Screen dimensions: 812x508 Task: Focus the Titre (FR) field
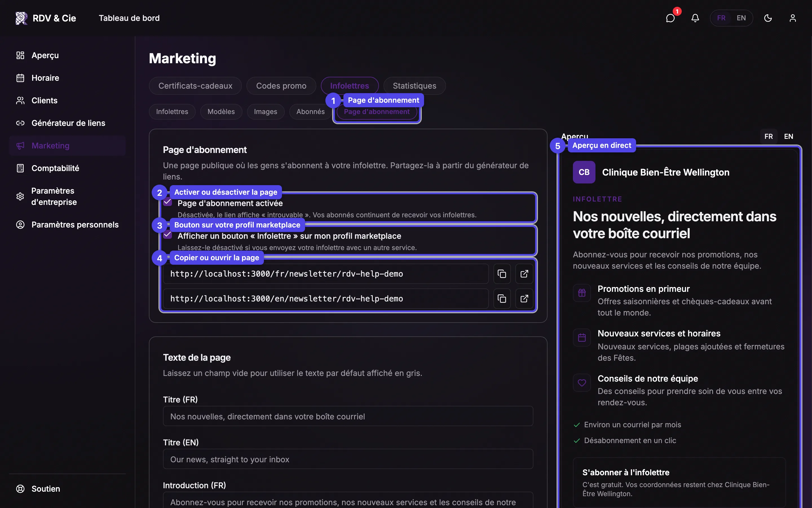(348, 416)
